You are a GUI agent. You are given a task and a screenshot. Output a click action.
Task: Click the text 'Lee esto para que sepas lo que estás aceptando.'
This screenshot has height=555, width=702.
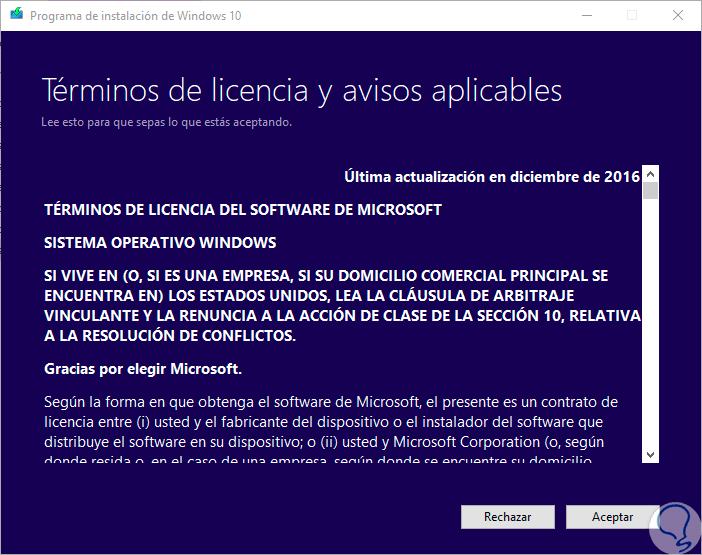(167, 122)
